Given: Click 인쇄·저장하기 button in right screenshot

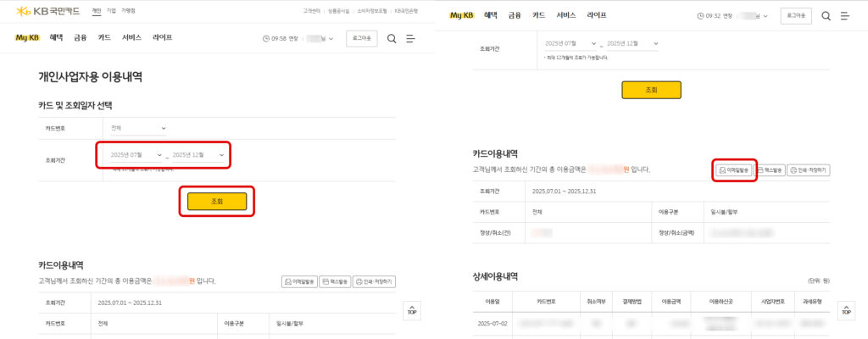Looking at the screenshot, I should click(809, 170).
